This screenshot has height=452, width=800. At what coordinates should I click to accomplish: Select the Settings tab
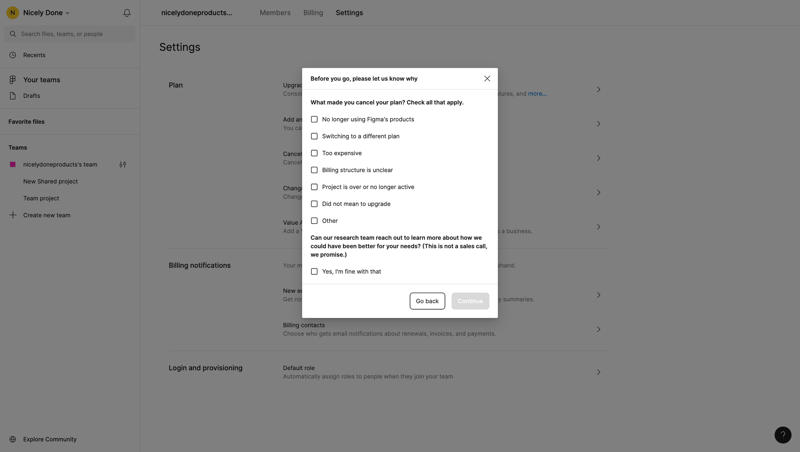click(x=349, y=13)
